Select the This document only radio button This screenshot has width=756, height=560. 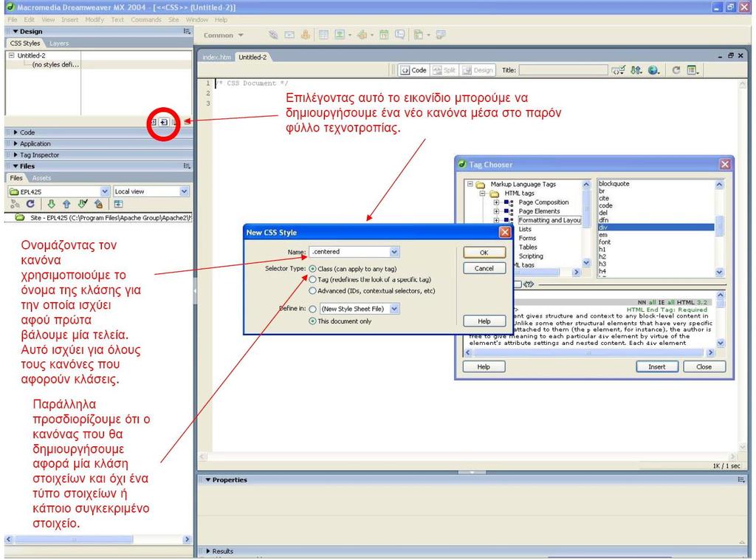(312, 321)
